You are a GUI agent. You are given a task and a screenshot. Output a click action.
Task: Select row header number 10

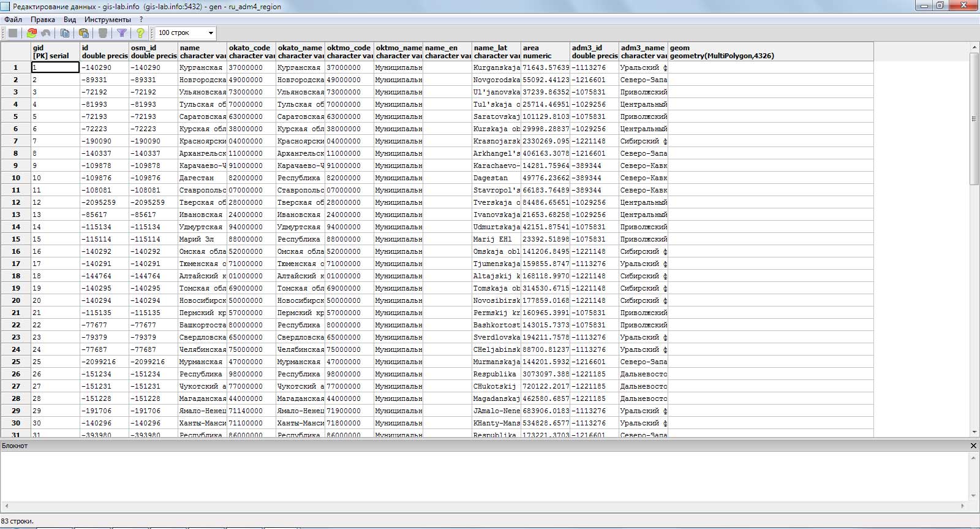pos(16,178)
